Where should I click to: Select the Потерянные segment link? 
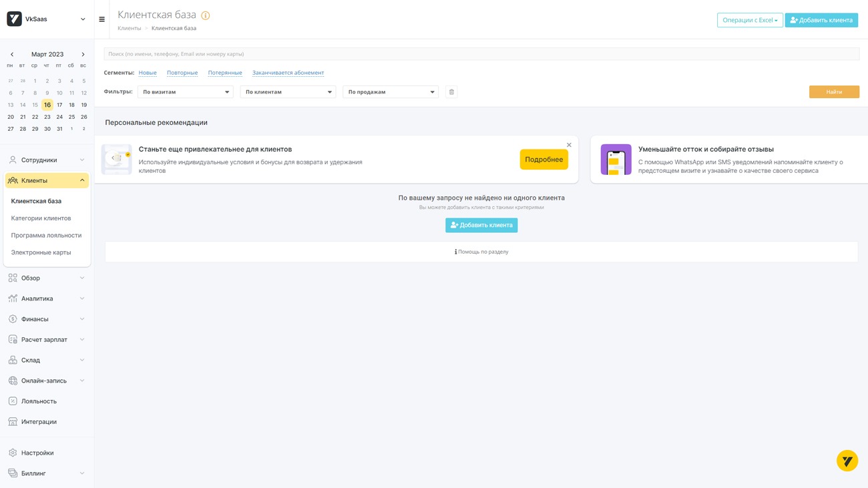tap(225, 73)
